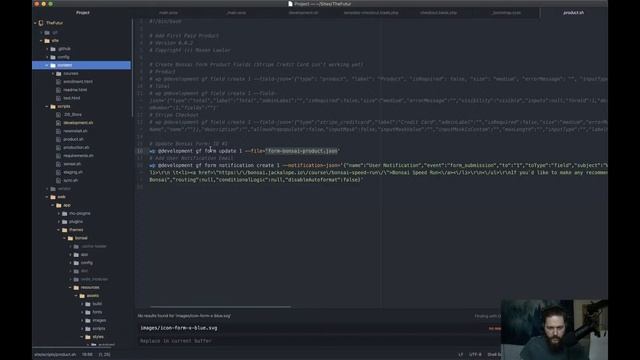Click the TheFutur project root repository icon

point(41,23)
